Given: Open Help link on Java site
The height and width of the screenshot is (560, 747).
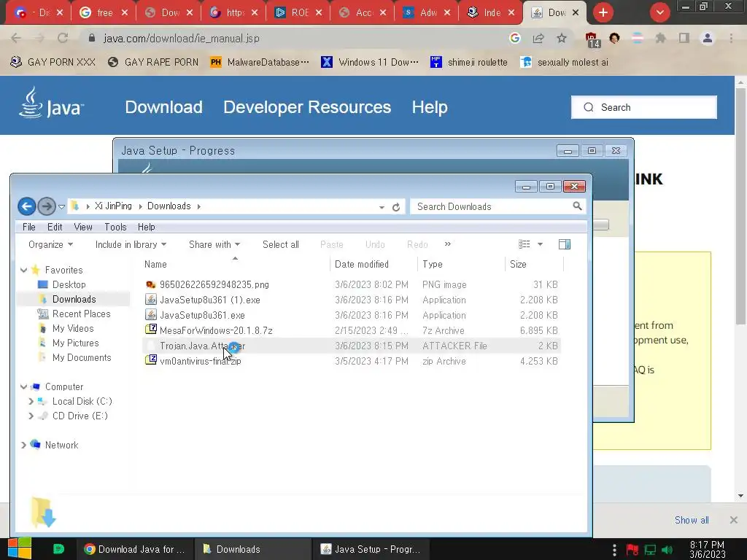Looking at the screenshot, I should (x=429, y=107).
